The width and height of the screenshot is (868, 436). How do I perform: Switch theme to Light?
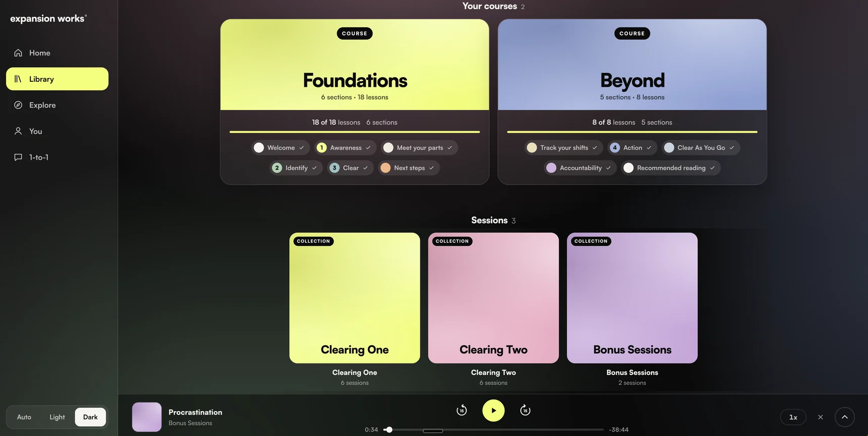click(x=57, y=417)
